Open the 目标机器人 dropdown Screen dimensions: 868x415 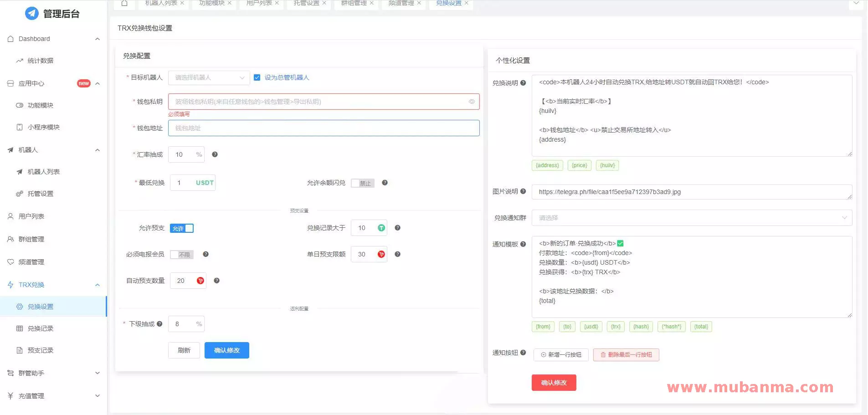click(209, 78)
